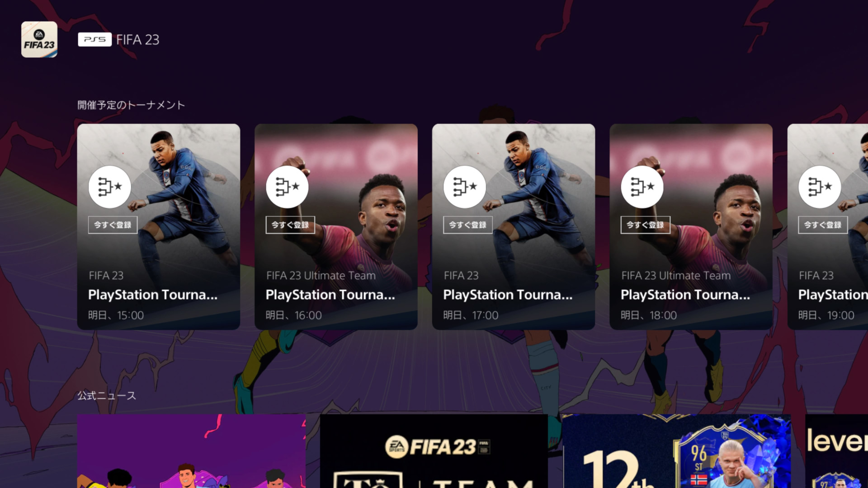Select tournament bracket icon on 15:00 card

click(x=110, y=187)
